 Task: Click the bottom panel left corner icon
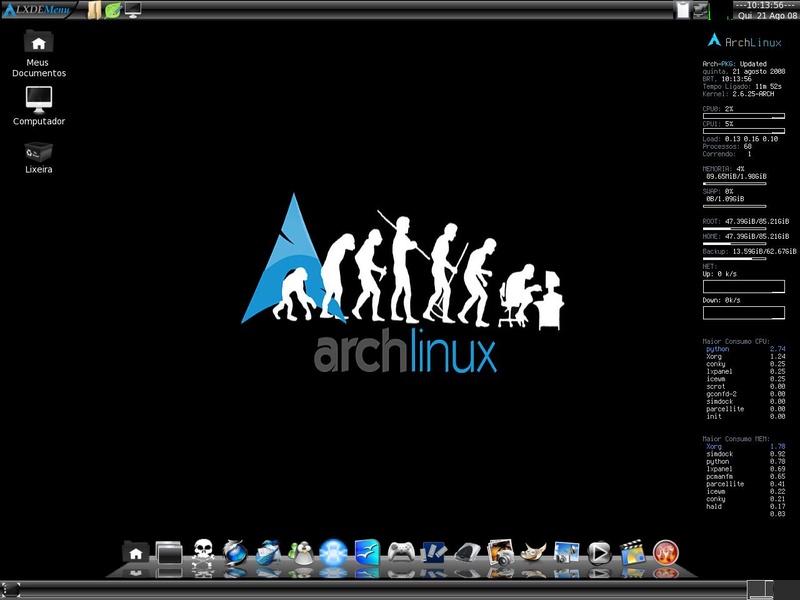pos(10,590)
